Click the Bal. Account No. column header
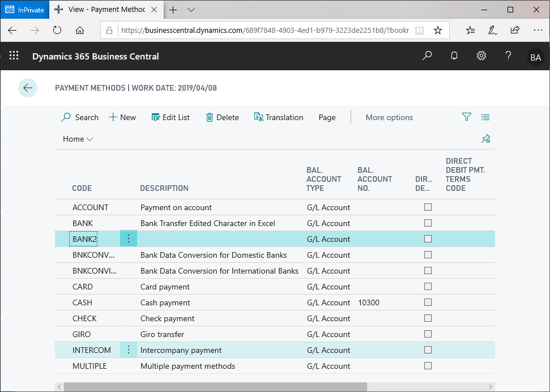The width and height of the screenshot is (550, 392). click(374, 179)
